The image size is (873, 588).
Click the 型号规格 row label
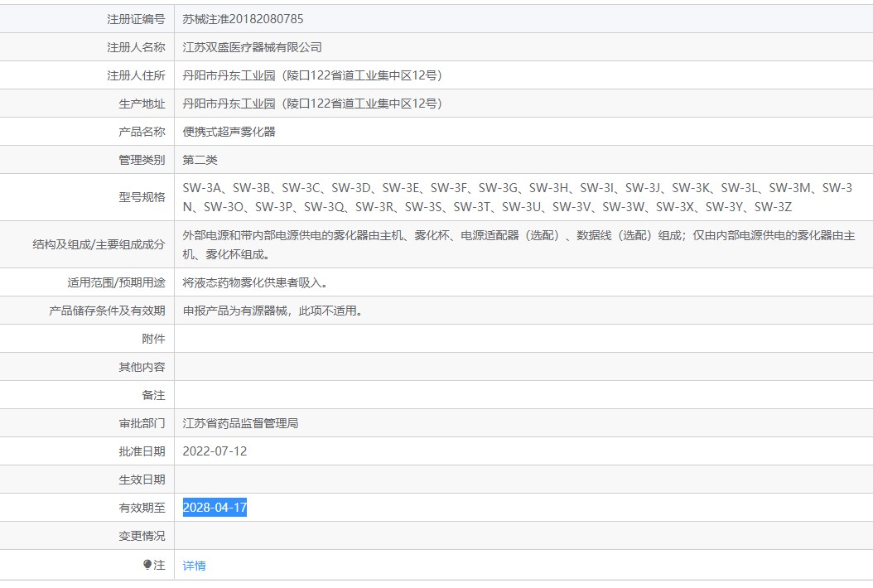coord(142,197)
